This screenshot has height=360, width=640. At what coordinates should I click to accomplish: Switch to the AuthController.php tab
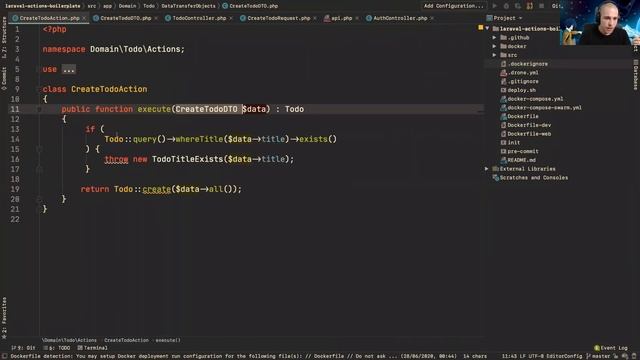point(400,18)
